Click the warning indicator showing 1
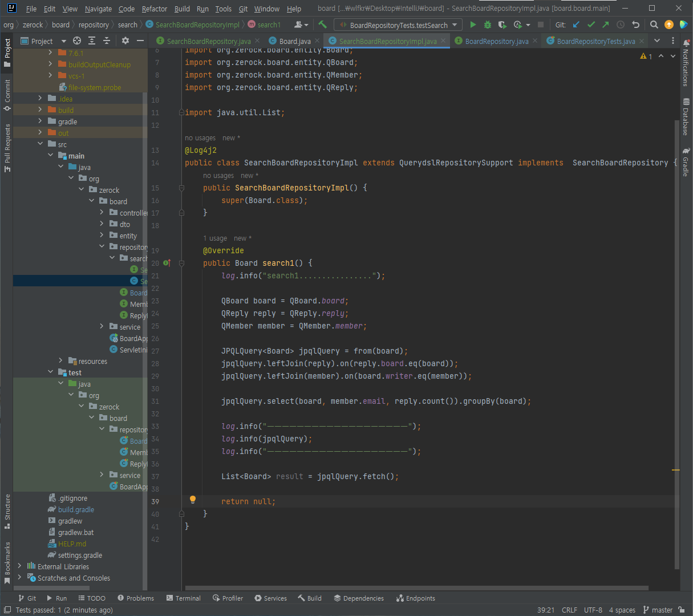The height and width of the screenshot is (616, 693). click(646, 56)
